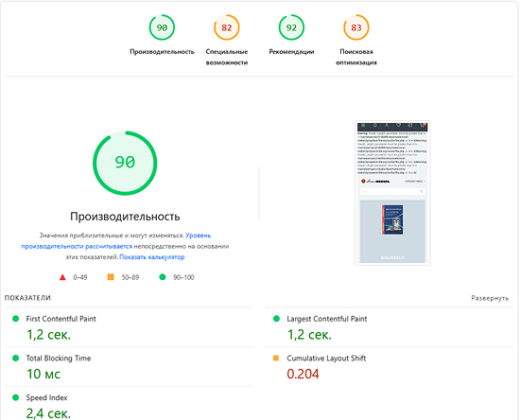
Task: Open the Специальные возможности score gauge 82
Action: (227, 27)
